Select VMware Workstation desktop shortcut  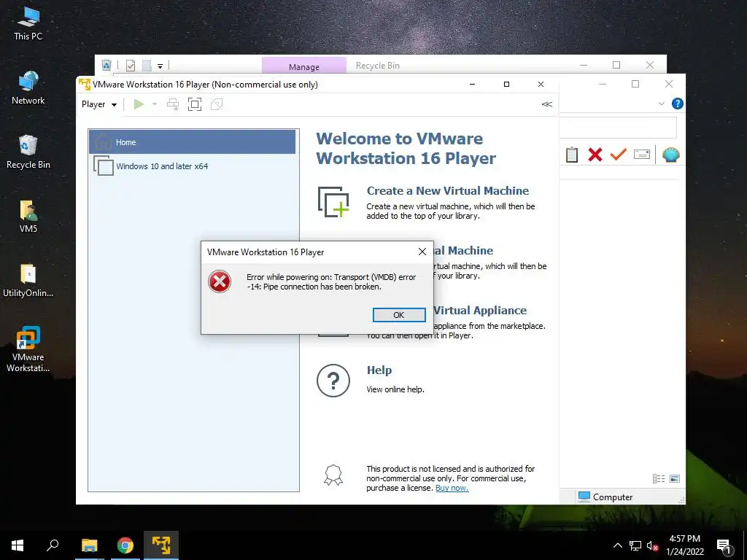pos(28,349)
